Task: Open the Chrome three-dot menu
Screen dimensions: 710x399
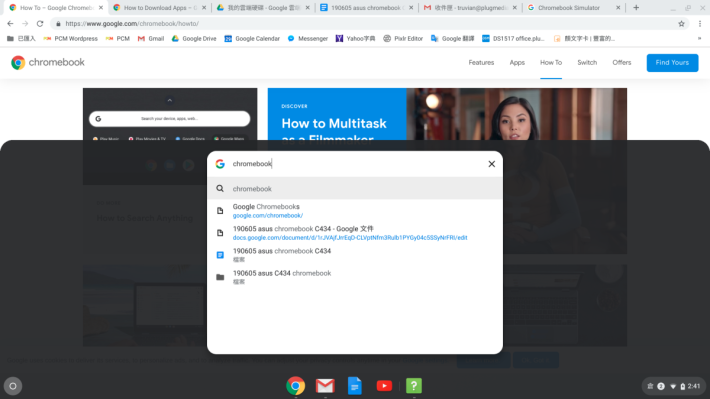Action: pos(700,24)
